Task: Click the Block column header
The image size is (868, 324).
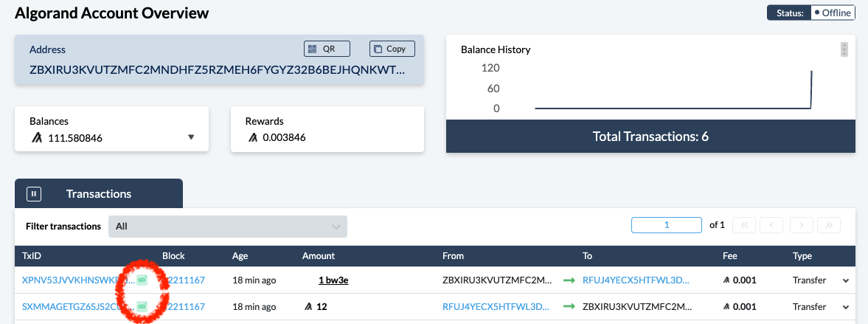Action: [173, 256]
